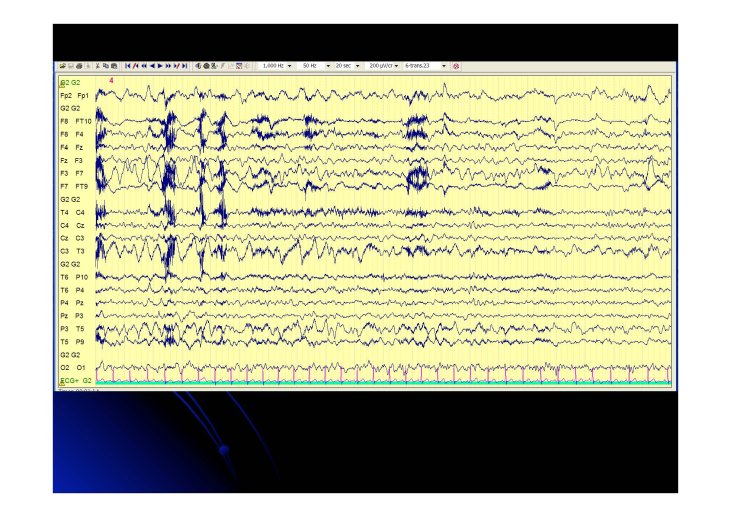This screenshot has width=731, height=517.
Task: Click the T4 C4 channel label
Action: (x=73, y=213)
